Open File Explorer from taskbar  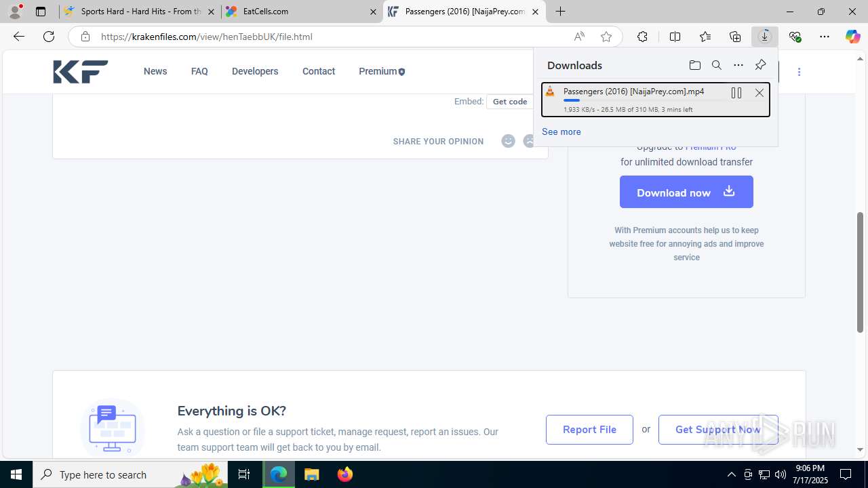(311, 474)
